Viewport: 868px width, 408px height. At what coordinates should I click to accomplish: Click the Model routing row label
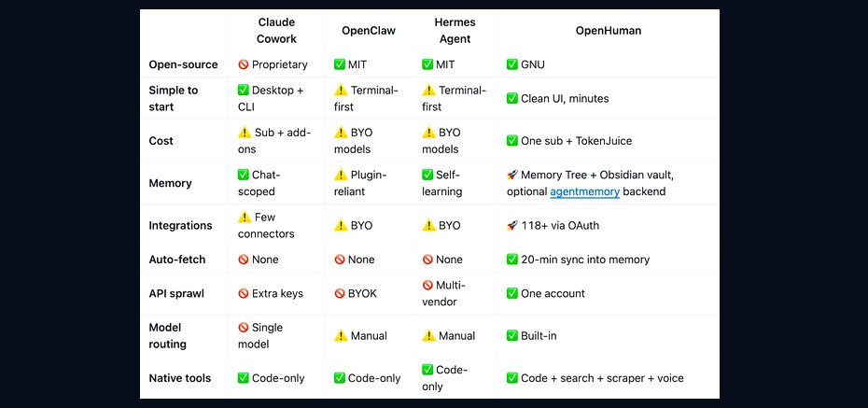click(x=168, y=335)
